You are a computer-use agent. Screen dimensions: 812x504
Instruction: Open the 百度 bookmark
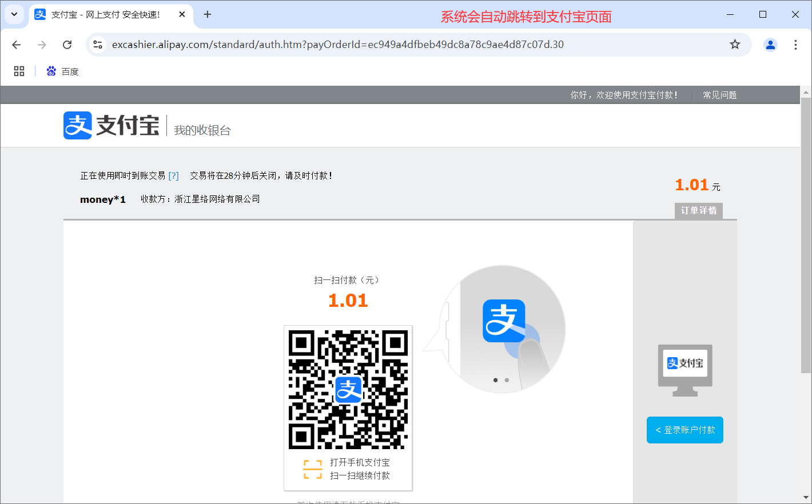coord(63,71)
